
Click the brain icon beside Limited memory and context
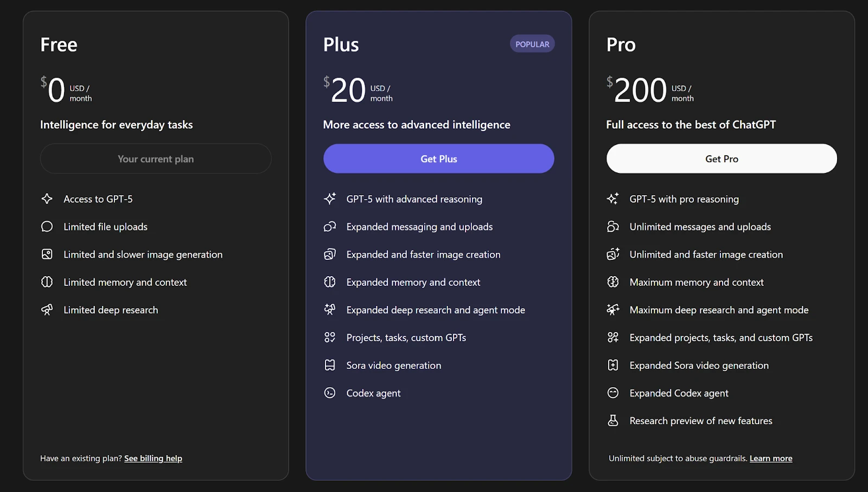(47, 282)
